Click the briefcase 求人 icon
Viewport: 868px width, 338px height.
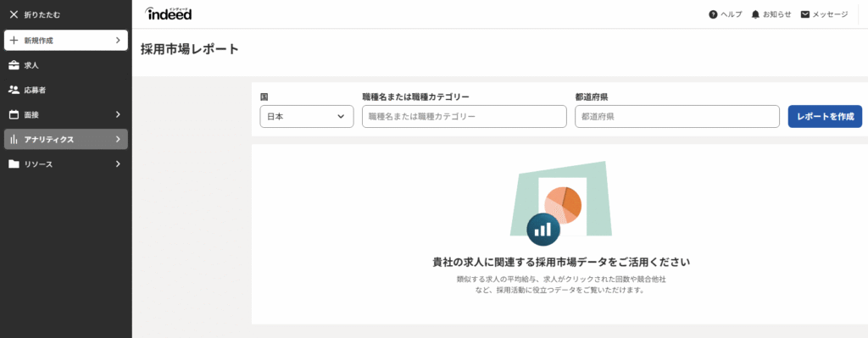click(14, 65)
